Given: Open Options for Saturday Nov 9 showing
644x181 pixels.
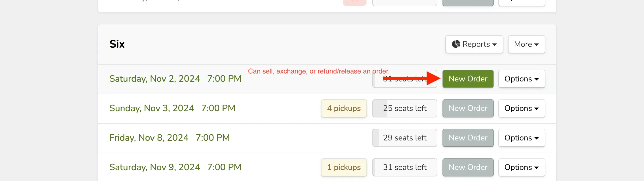Looking at the screenshot, I should coord(522,167).
